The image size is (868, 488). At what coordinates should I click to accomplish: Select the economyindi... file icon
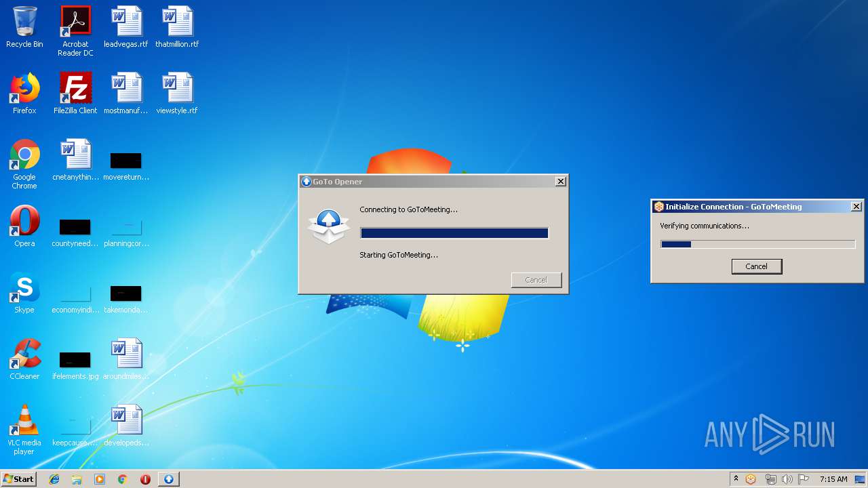tap(75, 298)
